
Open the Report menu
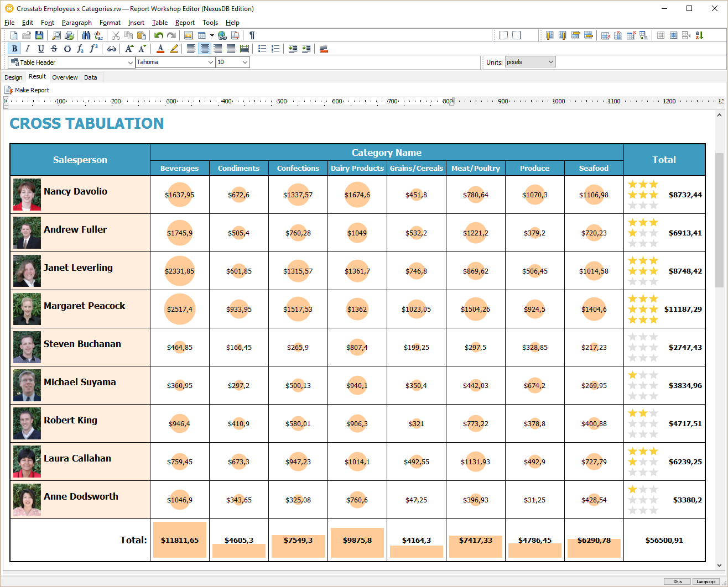pyautogui.click(x=185, y=23)
